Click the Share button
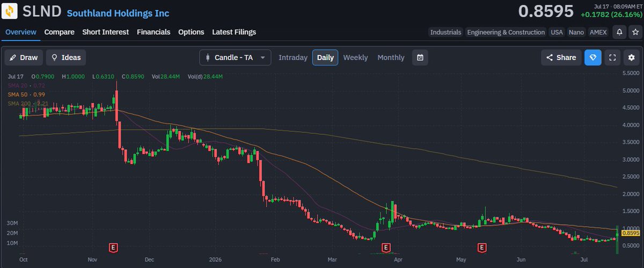 561,57
